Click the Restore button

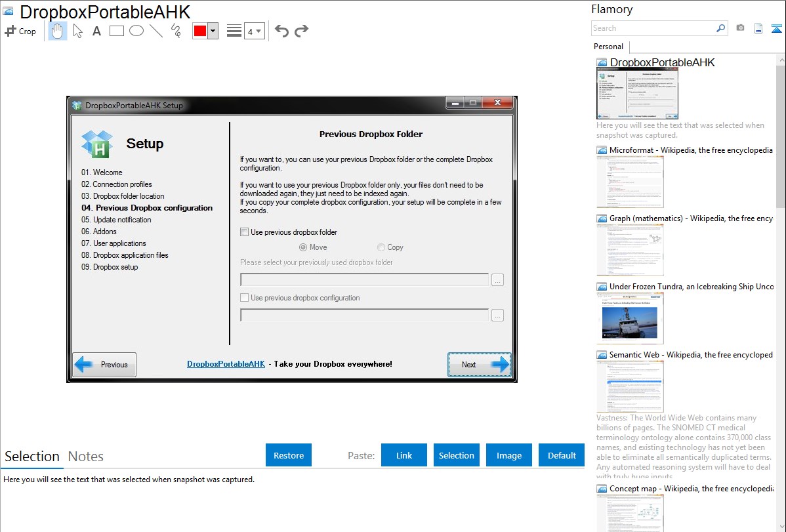[289, 455]
